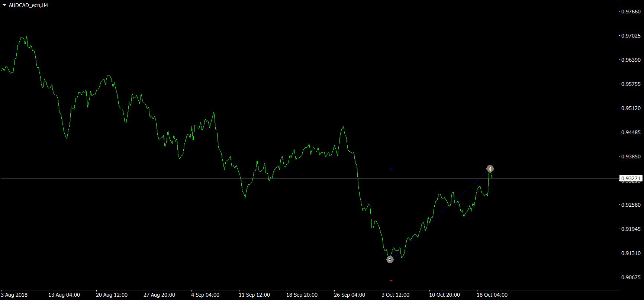Click the 13 Aug 04:00 time label

(x=64, y=295)
